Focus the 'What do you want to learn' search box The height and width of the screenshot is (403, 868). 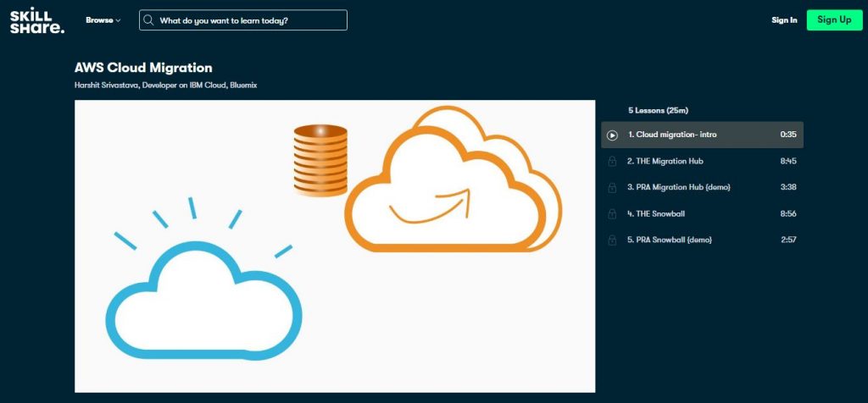click(x=250, y=20)
